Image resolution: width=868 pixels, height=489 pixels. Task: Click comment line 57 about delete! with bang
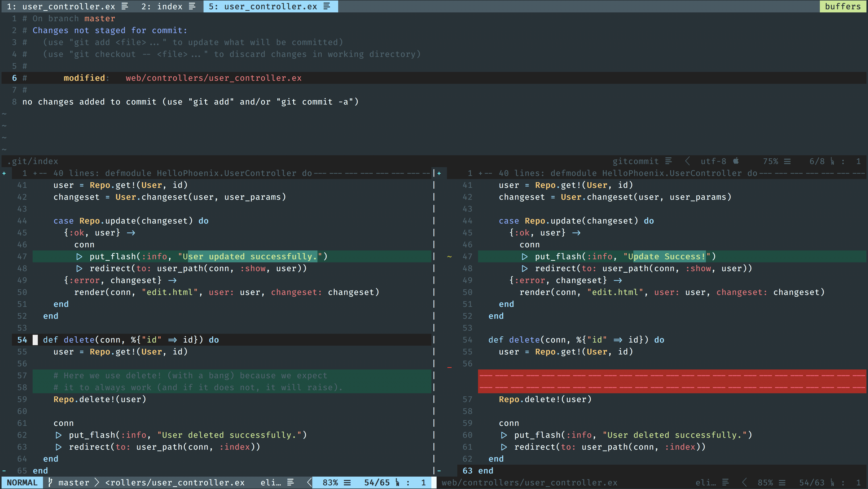click(190, 375)
